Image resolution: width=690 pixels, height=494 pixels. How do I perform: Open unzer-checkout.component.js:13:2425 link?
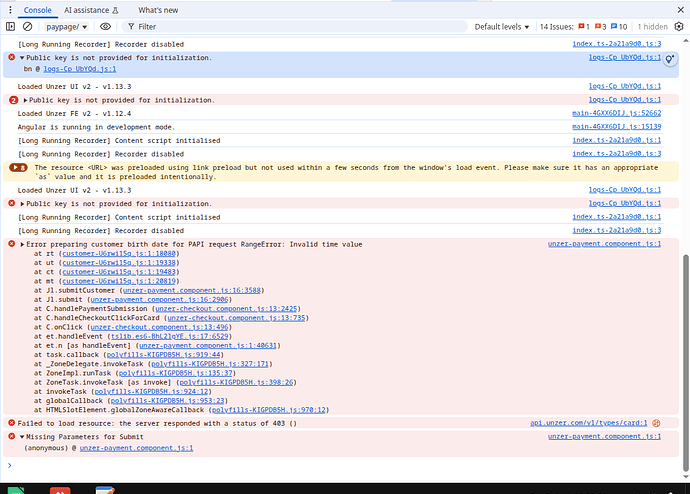pos(226,309)
